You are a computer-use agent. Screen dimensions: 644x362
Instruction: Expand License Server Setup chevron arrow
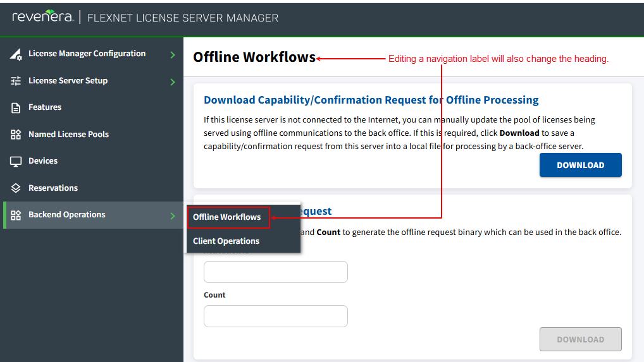173,81
